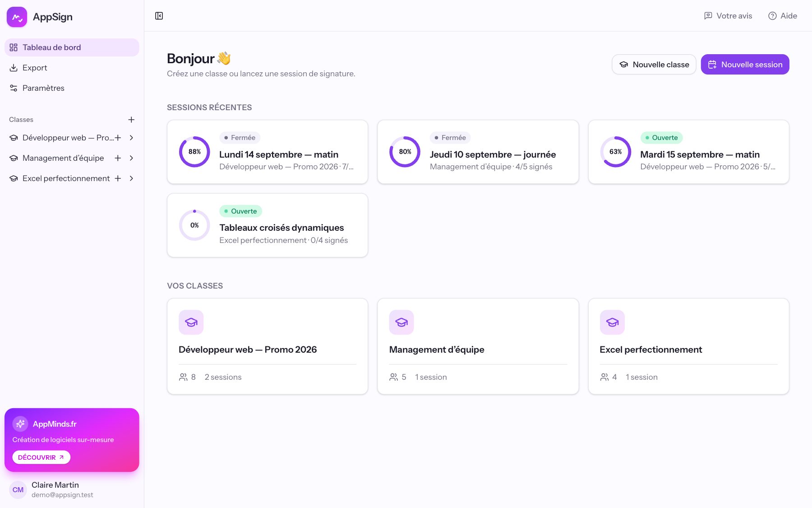Open the Management d'équipe class card
Screen dimensions: 812x508
(x=478, y=346)
